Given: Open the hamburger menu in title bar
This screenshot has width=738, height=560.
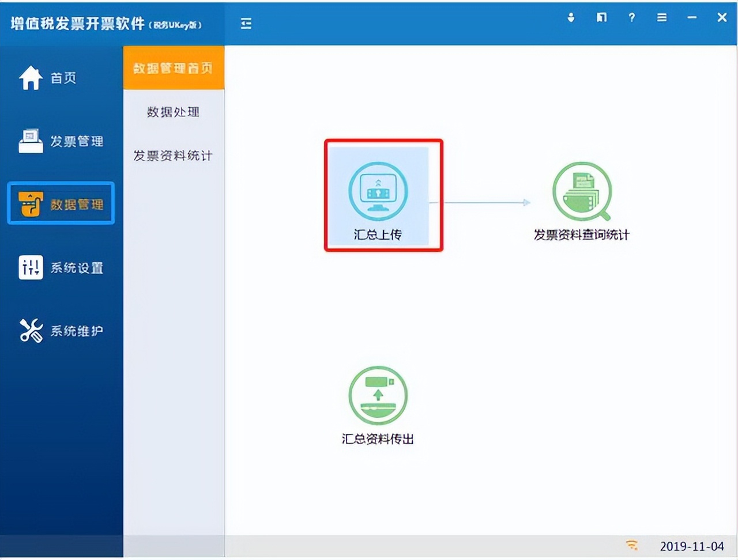Looking at the screenshot, I should tap(661, 18).
